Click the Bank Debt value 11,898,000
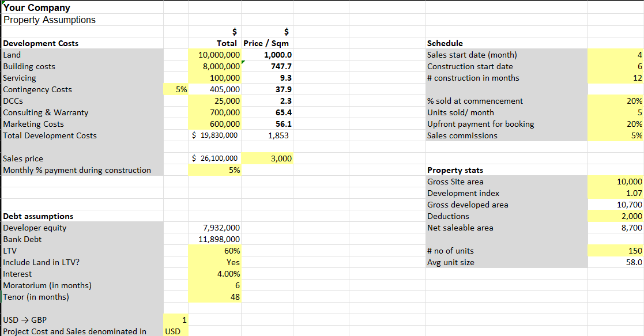 215,239
